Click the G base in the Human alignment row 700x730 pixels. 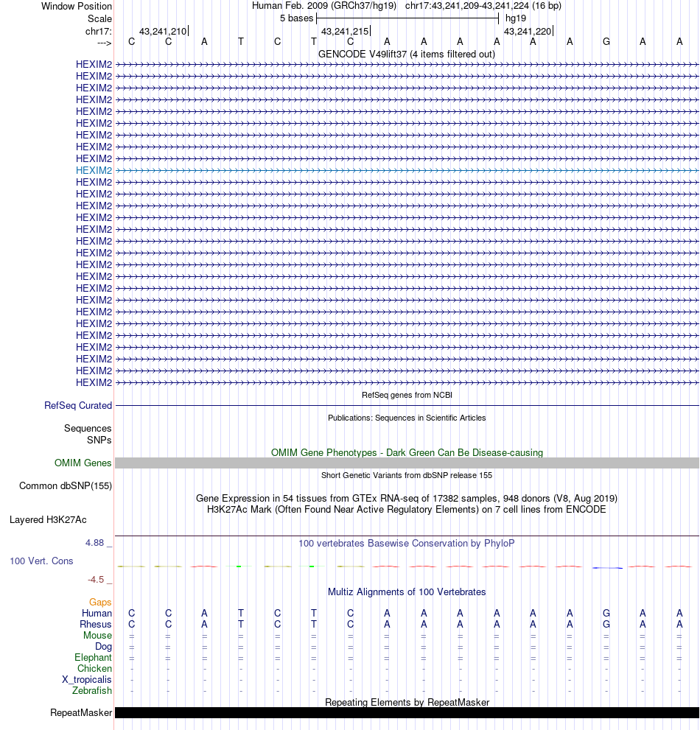(x=606, y=613)
